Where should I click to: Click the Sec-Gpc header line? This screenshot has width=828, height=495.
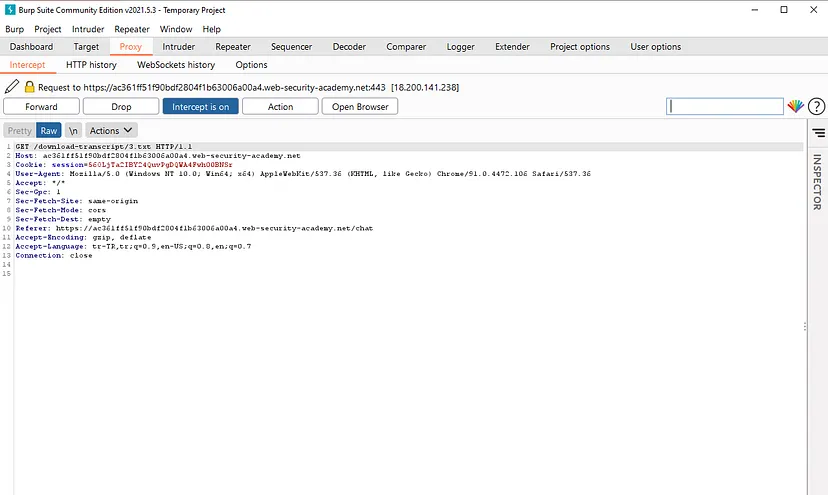pos(38,192)
